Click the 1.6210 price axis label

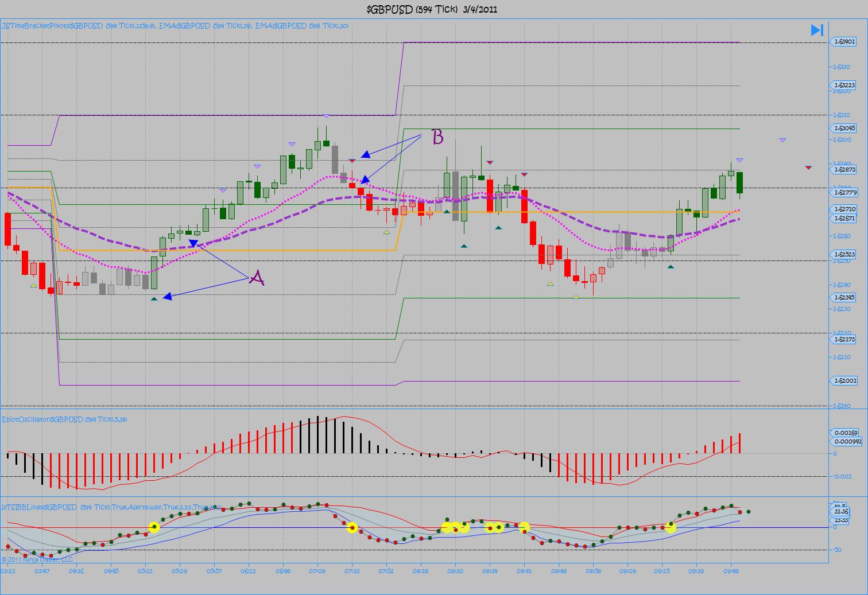click(x=842, y=357)
